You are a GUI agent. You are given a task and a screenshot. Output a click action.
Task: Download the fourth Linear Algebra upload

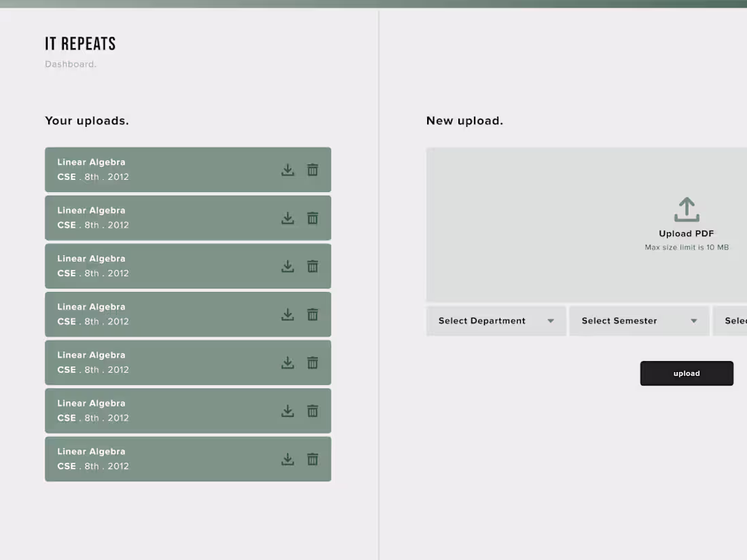pos(288,314)
